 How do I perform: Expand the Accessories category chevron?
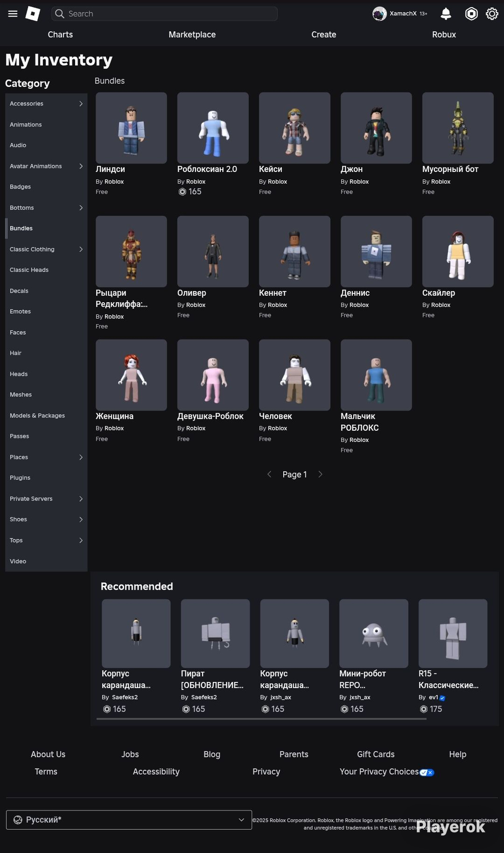coord(81,103)
